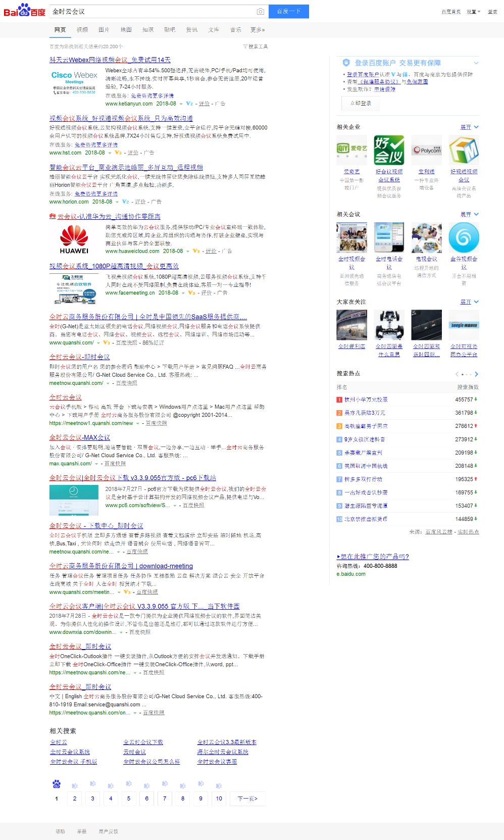Viewport: 504px width, 840px height.
Task: Expand the 相关会议 section via 展开
Action: [469, 214]
